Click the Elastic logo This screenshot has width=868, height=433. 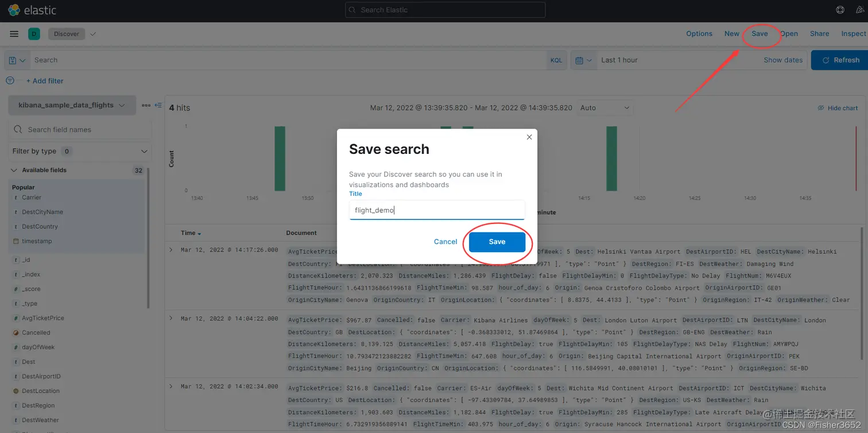(x=32, y=10)
